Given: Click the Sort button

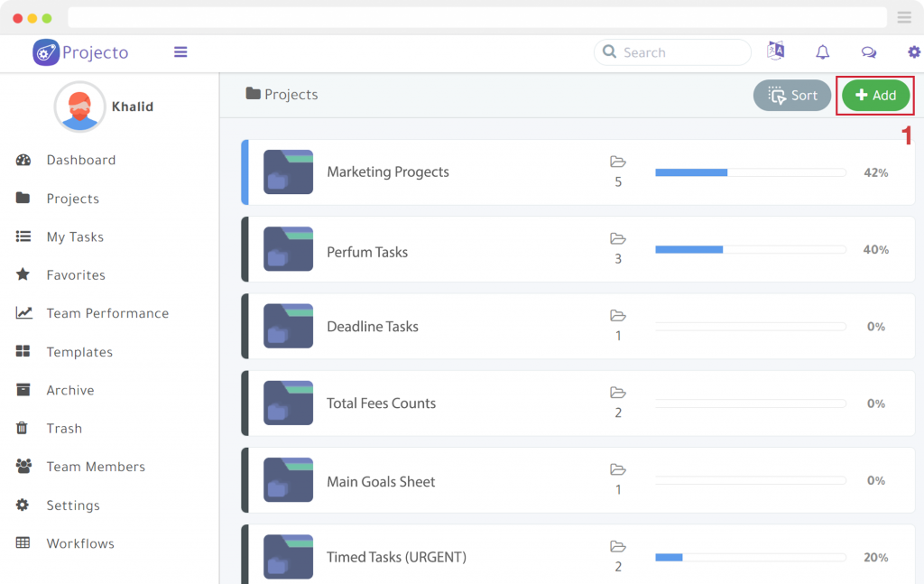Looking at the screenshot, I should point(792,95).
